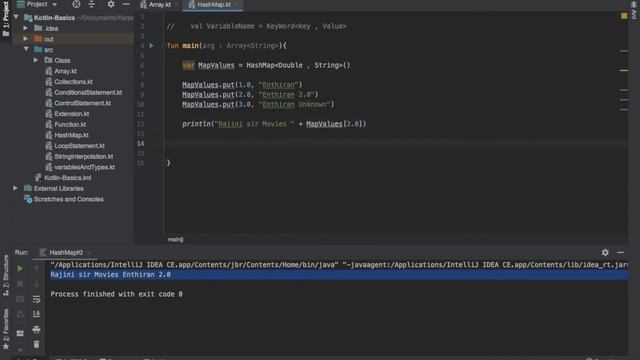
Task: Open Collections.kt file
Action: tap(73, 82)
